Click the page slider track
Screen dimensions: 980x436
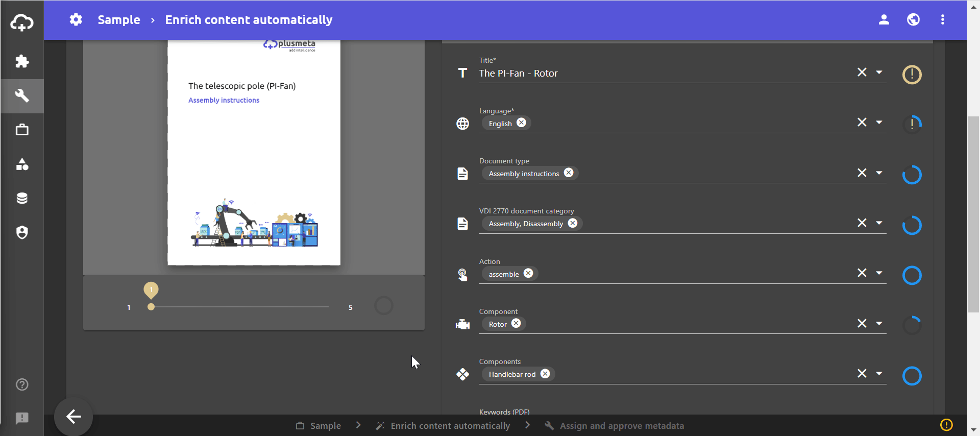(240, 307)
